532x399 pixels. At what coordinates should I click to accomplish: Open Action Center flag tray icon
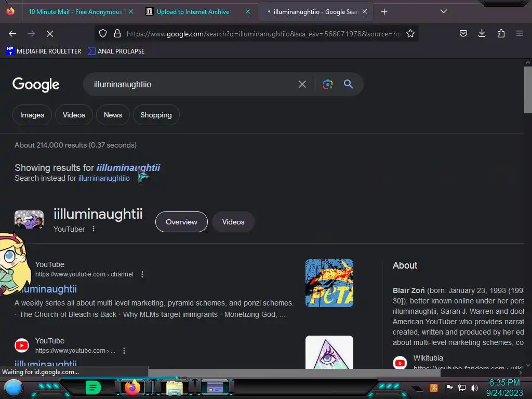coord(449,388)
